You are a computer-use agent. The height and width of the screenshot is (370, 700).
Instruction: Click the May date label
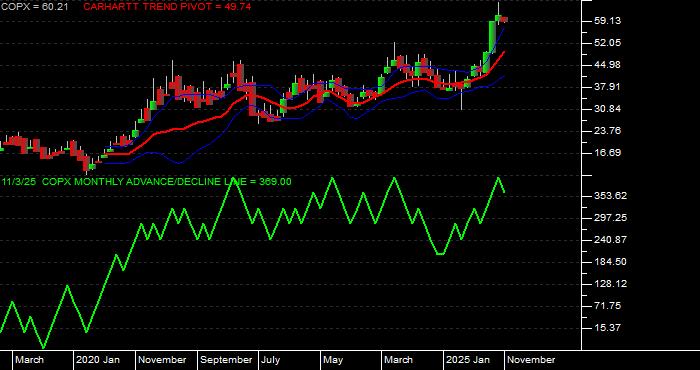(x=333, y=360)
